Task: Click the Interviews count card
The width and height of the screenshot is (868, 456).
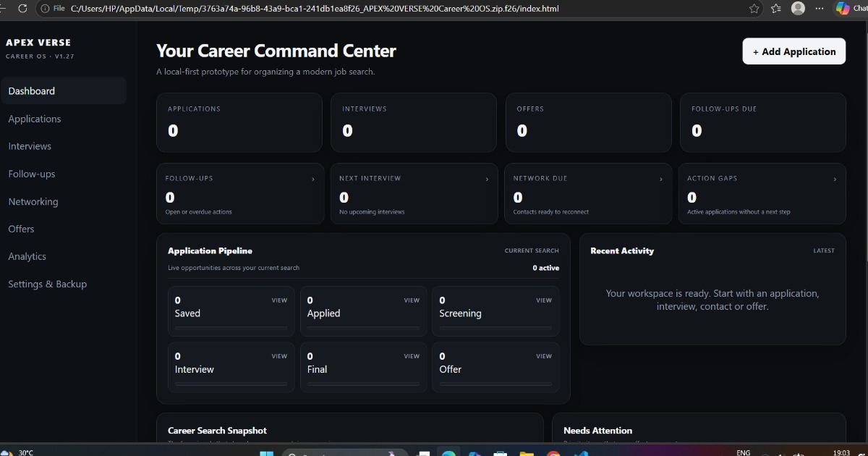Action: (x=414, y=122)
